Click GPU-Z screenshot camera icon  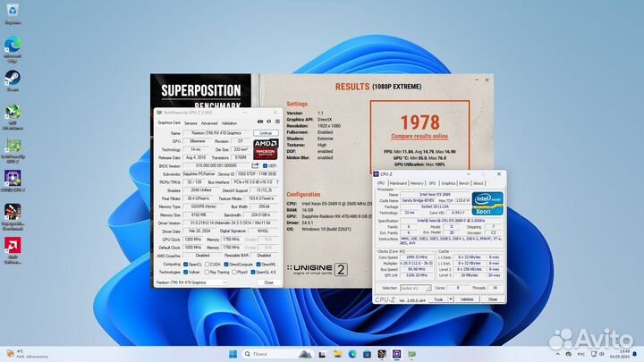tap(260, 122)
